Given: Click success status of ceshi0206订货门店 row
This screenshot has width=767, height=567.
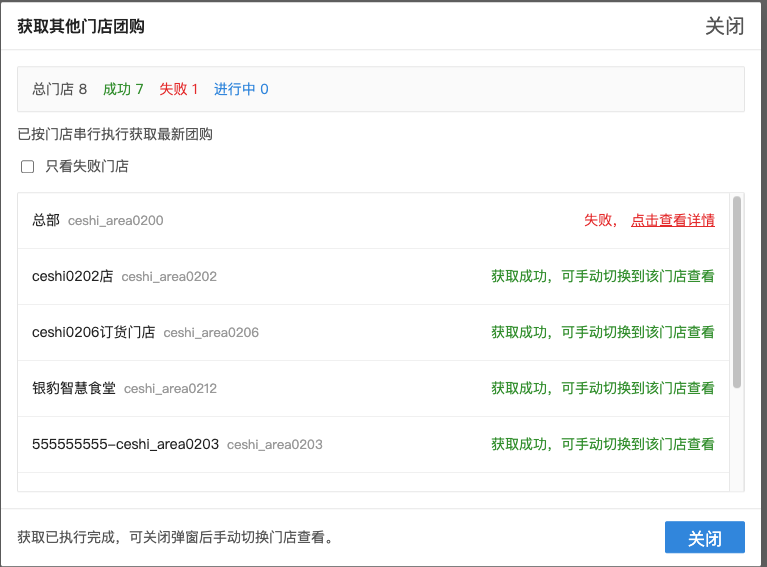Looking at the screenshot, I should click(603, 332).
